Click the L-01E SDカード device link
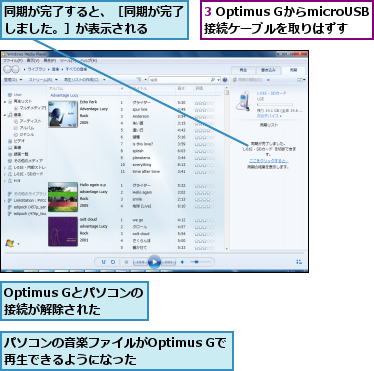374x371 pixels. (271, 93)
